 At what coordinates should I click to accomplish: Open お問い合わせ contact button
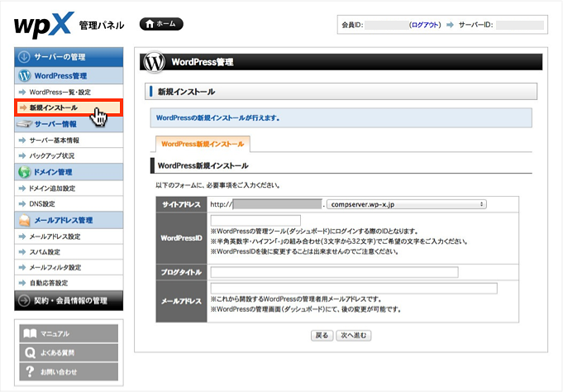tap(69, 371)
